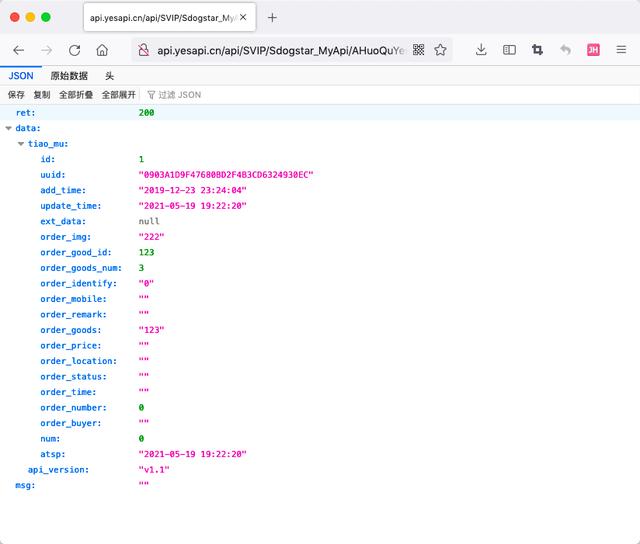Click the order_identify key
The width and height of the screenshot is (640, 544).
(78, 283)
